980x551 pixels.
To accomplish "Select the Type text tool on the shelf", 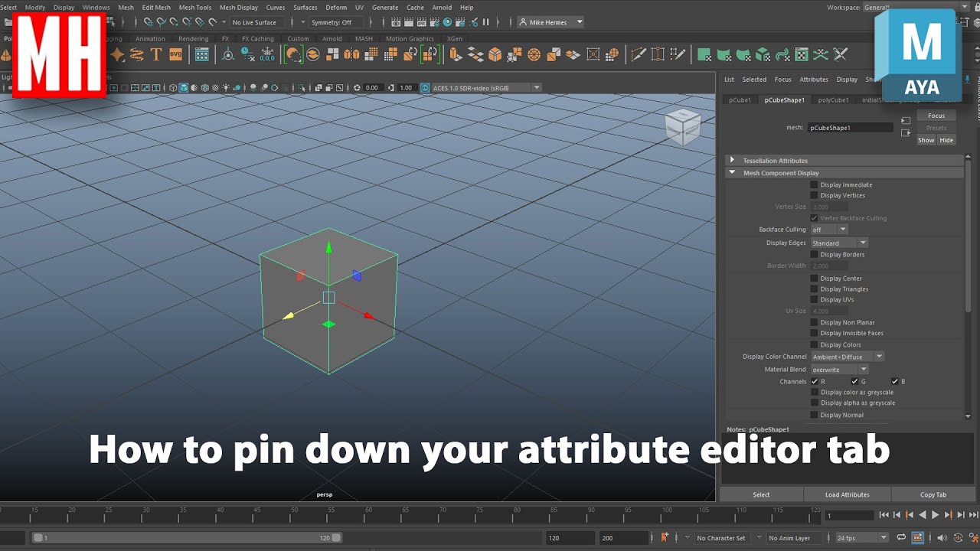I will [x=156, y=54].
